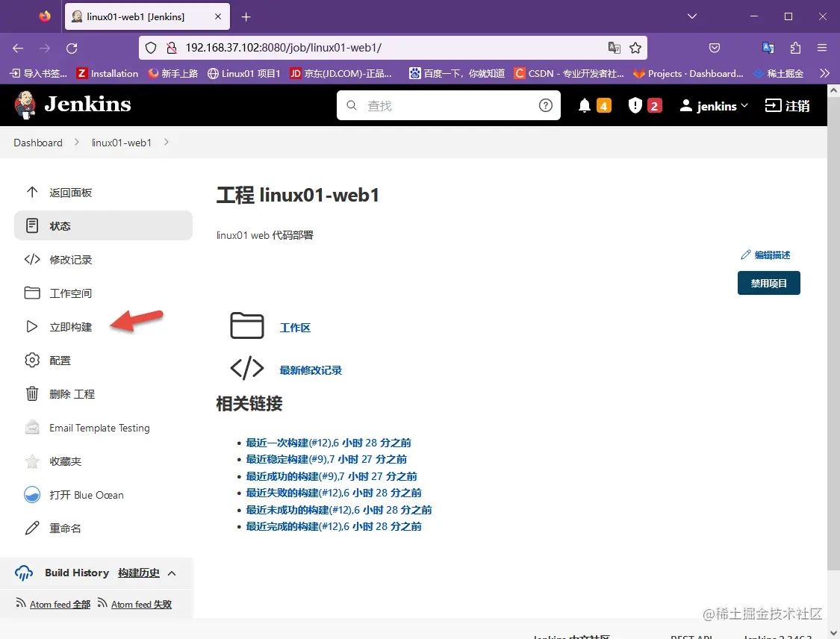The image size is (840, 639).
Task: Open the 构建历史 link
Action: coord(139,573)
